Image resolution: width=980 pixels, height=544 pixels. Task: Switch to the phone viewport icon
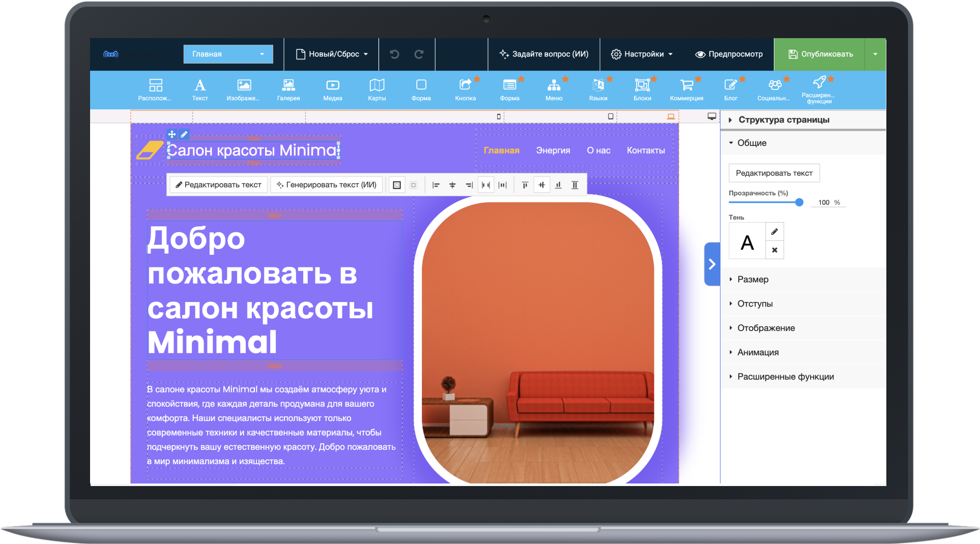click(x=499, y=116)
